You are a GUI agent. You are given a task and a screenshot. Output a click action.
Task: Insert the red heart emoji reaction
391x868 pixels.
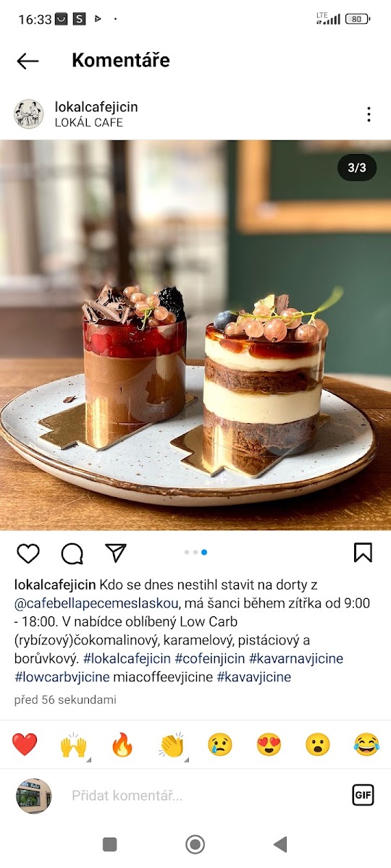click(25, 744)
